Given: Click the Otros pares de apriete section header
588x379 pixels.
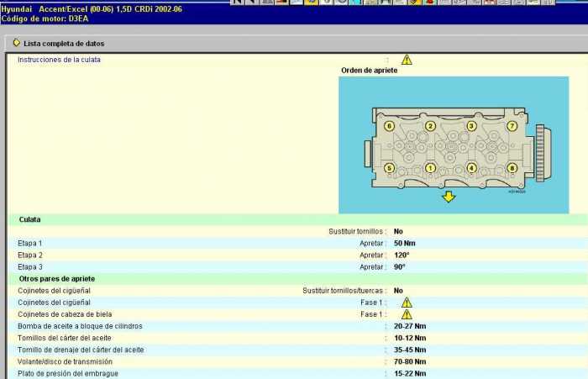Looking at the screenshot, I should (56, 279).
